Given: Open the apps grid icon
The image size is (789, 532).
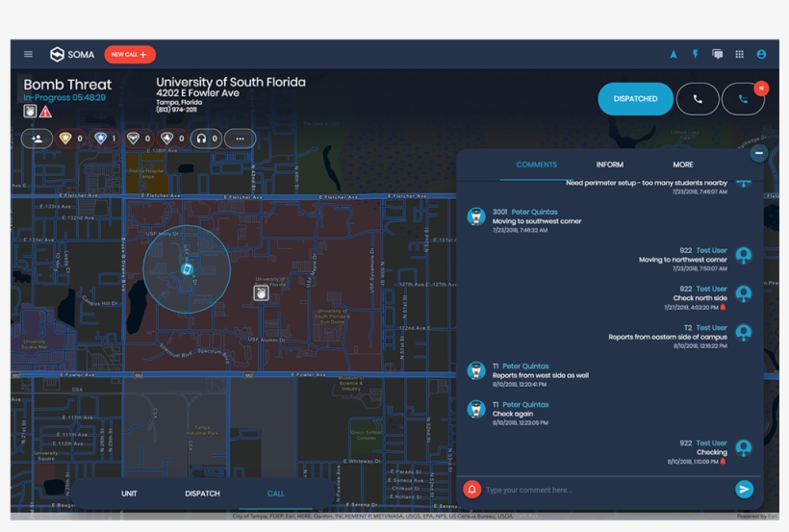Looking at the screenshot, I should 739,55.
